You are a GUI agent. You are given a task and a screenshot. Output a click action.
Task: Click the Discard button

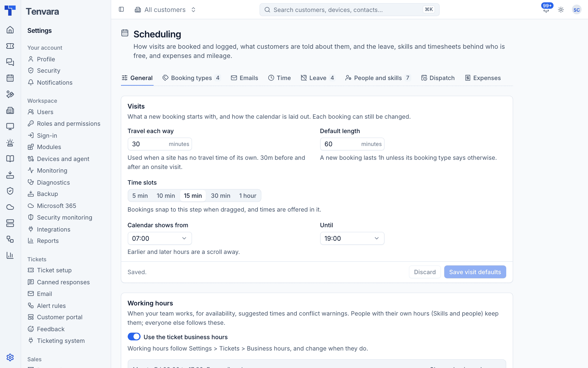pos(425,272)
